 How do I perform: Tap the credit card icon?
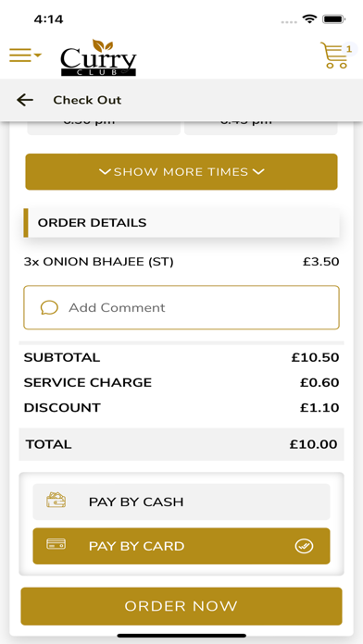coord(56,545)
